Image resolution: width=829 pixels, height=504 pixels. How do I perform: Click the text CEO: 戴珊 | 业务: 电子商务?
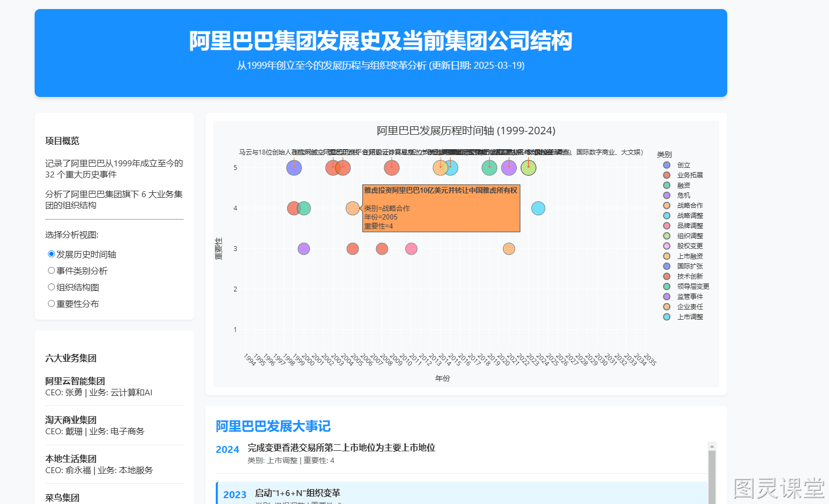coord(95,432)
